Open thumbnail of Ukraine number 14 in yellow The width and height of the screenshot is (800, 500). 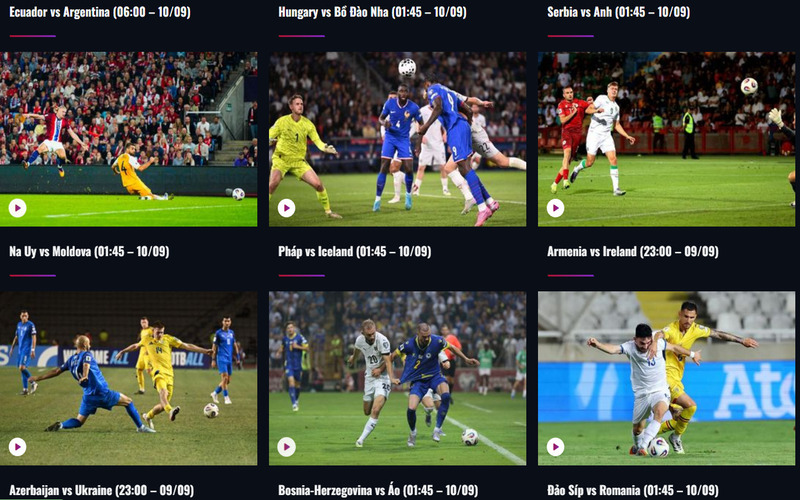pos(129,378)
